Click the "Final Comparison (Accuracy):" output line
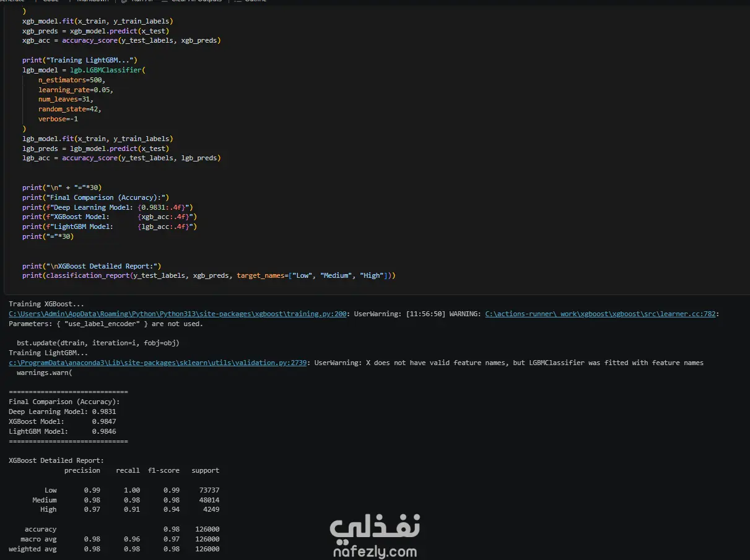750x560 pixels. [x=64, y=402]
